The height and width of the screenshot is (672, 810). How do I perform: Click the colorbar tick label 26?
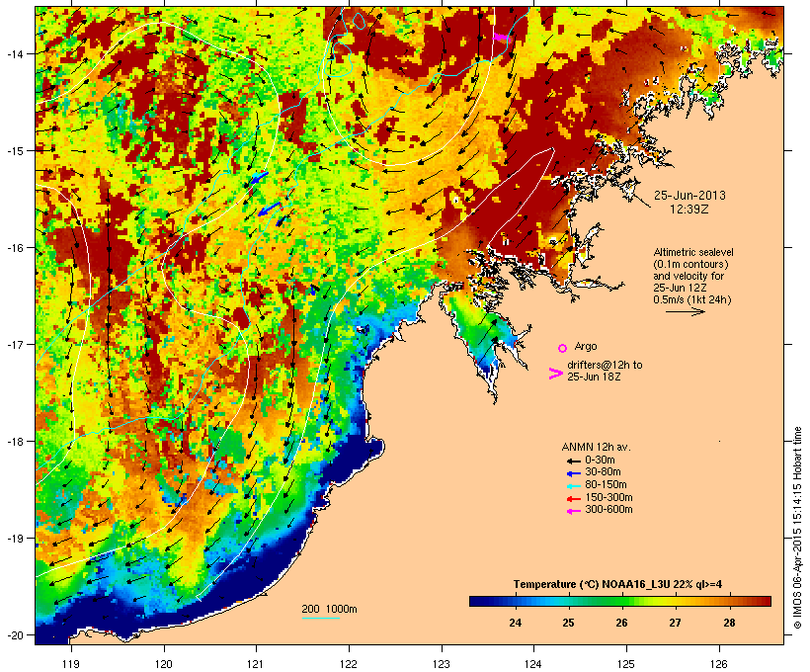(621, 623)
